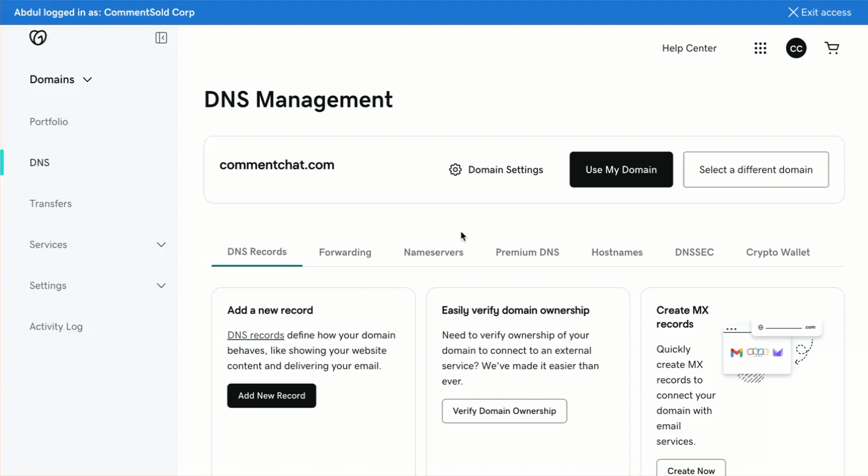Open the apps grid menu icon
Viewport: 868px width, 476px height.
coord(760,48)
